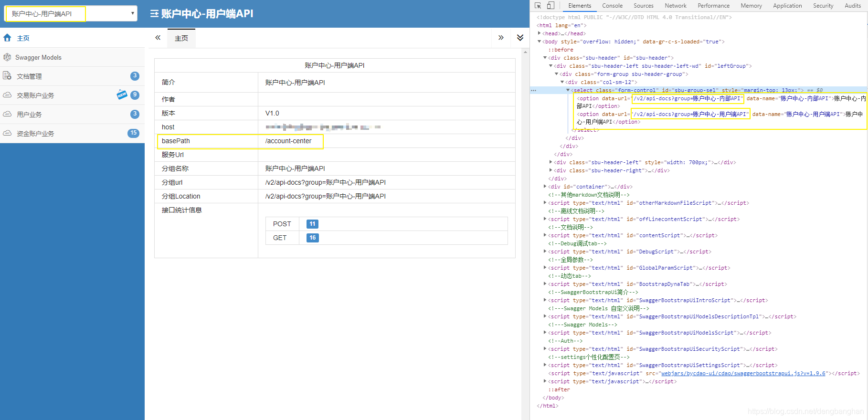The width and height of the screenshot is (868, 420).
Task: Click the 用户业务 cloud icon
Action: click(7, 114)
